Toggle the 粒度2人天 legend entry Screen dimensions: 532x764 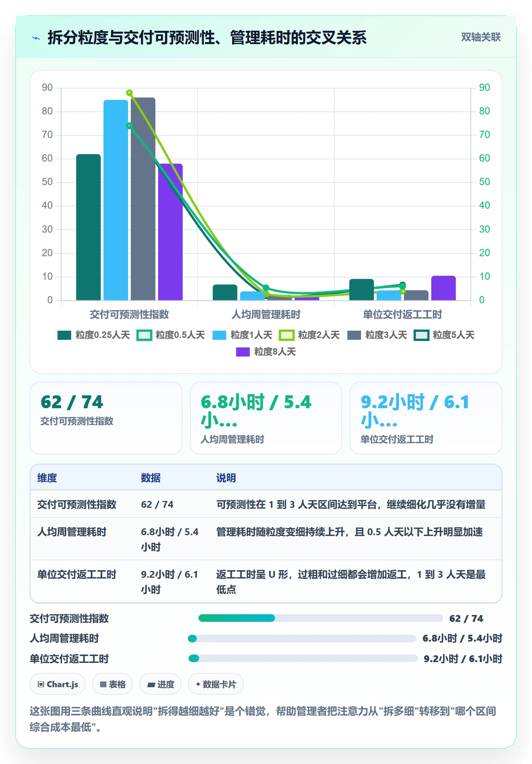309,335
